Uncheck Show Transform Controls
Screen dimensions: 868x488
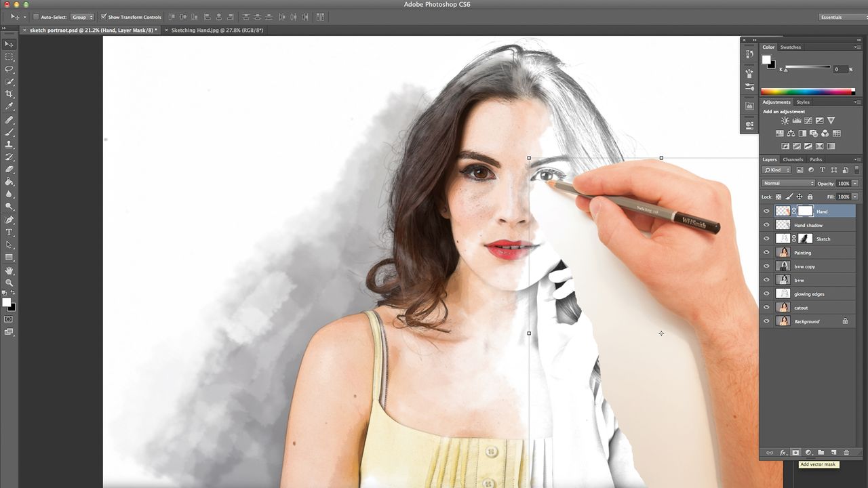click(x=104, y=17)
